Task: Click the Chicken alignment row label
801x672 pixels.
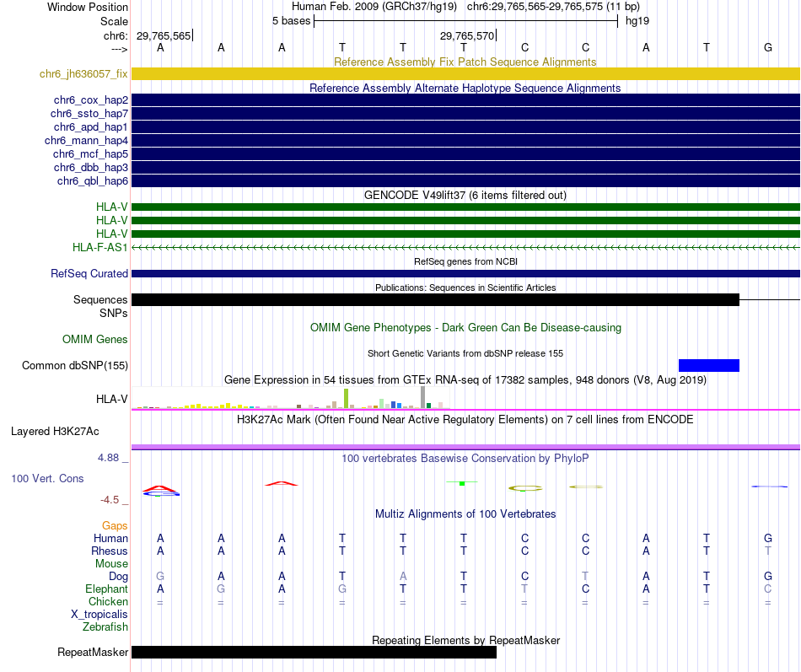Action: click(108, 601)
